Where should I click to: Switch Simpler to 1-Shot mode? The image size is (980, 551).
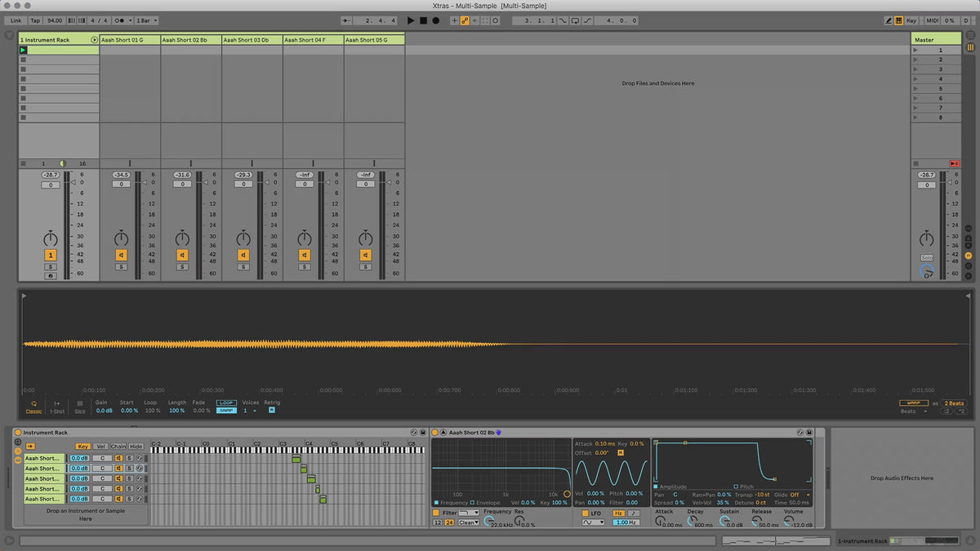(x=57, y=407)
